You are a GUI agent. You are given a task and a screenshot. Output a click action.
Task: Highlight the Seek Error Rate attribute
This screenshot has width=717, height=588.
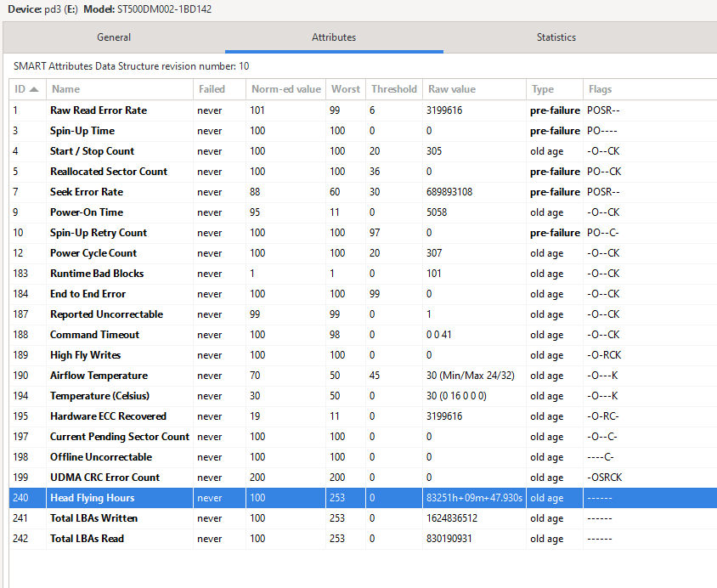tap(87, 192)
